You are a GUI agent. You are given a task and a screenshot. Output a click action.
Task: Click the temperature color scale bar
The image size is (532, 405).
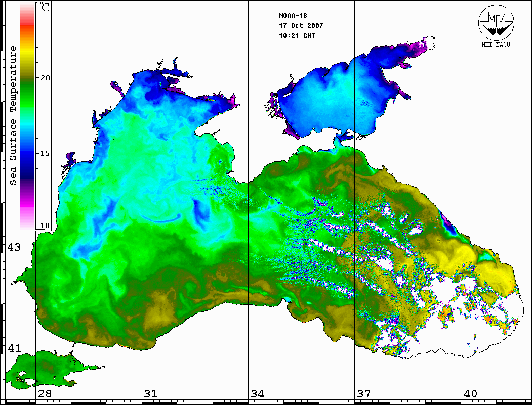27,116
